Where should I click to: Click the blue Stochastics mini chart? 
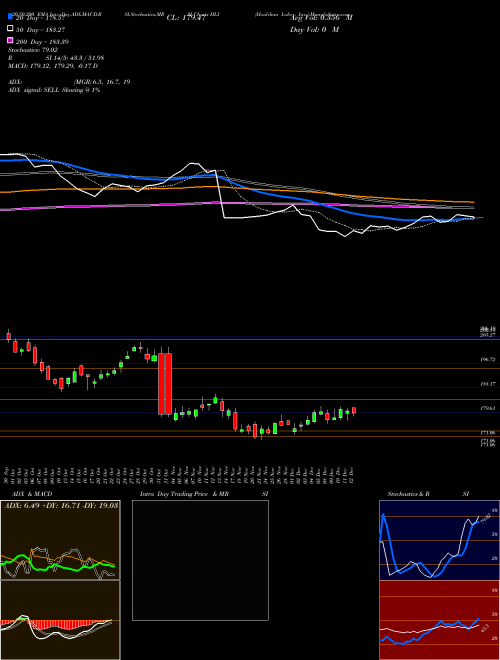[x=439, y=540]
